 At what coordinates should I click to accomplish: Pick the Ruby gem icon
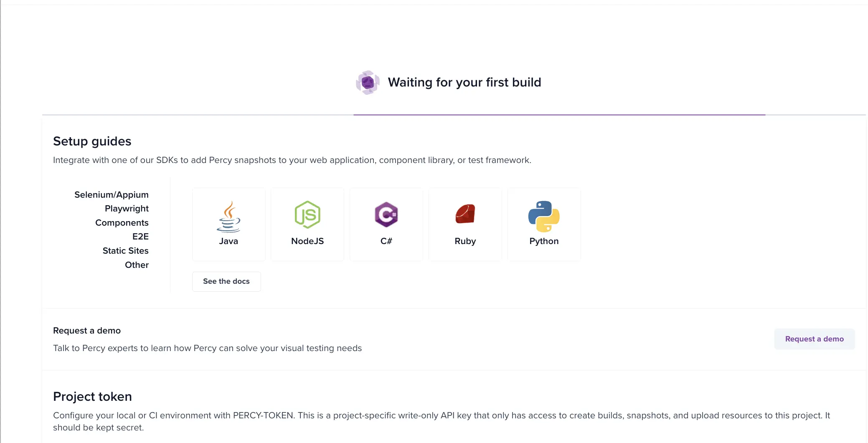point(465,214)
